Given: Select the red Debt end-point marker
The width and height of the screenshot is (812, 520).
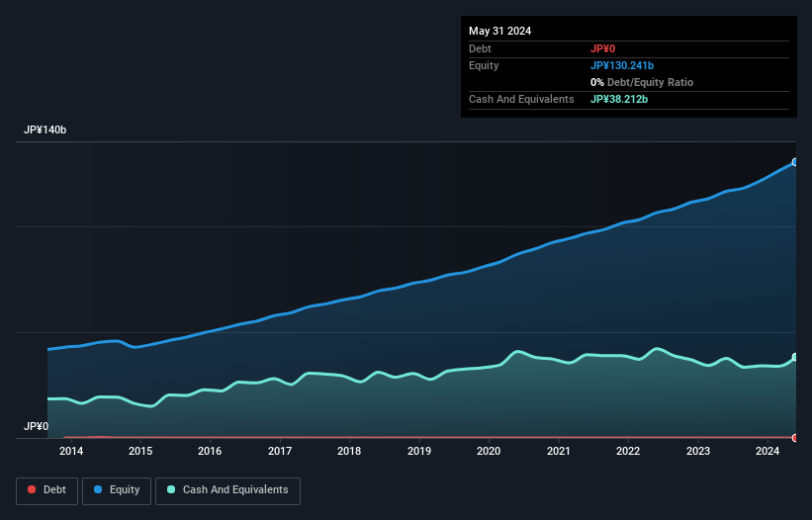Looking at the screenshot, I should coord(794,437).
